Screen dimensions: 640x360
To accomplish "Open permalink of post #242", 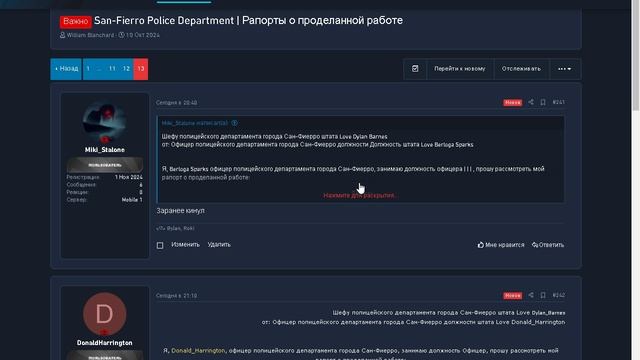I will pyautogui.click(x=559, y=295).
